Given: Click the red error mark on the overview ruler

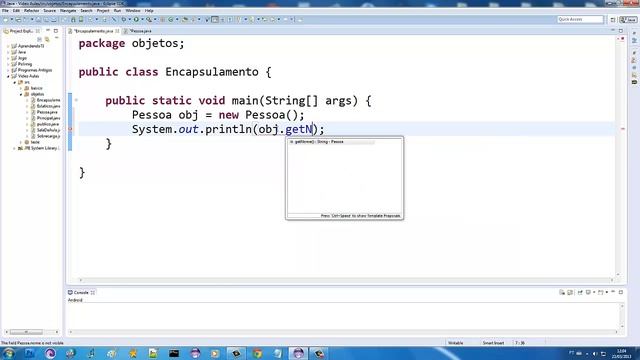Looking at the screenshot, I should (x=622, y=129).
